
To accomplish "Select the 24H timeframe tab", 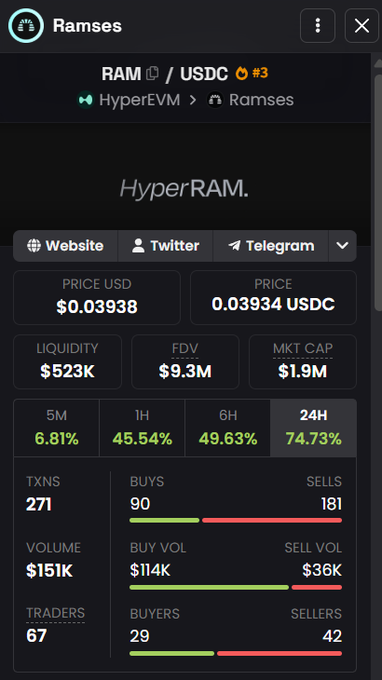I will [x=313, y=428].
